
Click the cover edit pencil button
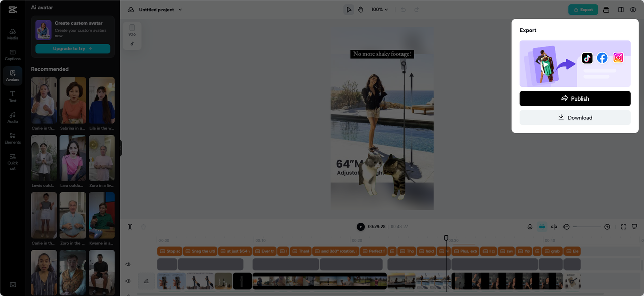[146, 281]
